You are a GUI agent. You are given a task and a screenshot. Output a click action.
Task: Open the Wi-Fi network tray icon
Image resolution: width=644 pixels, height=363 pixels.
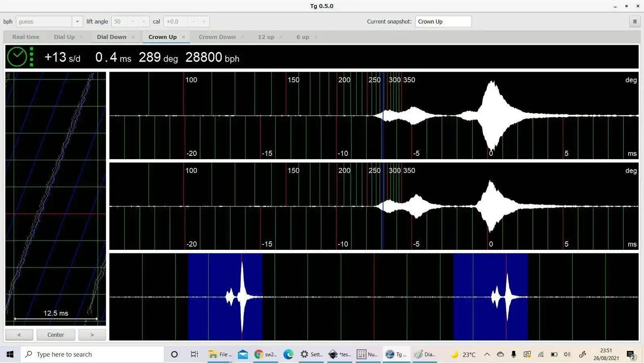click(x=541, y=355)
